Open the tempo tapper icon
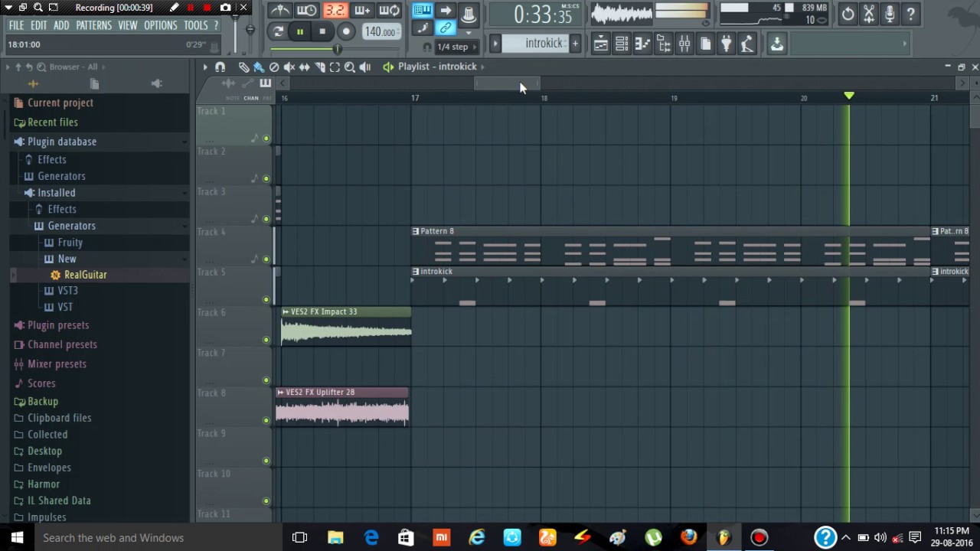Viewport: 980px width, 551px height. point(747,44)
